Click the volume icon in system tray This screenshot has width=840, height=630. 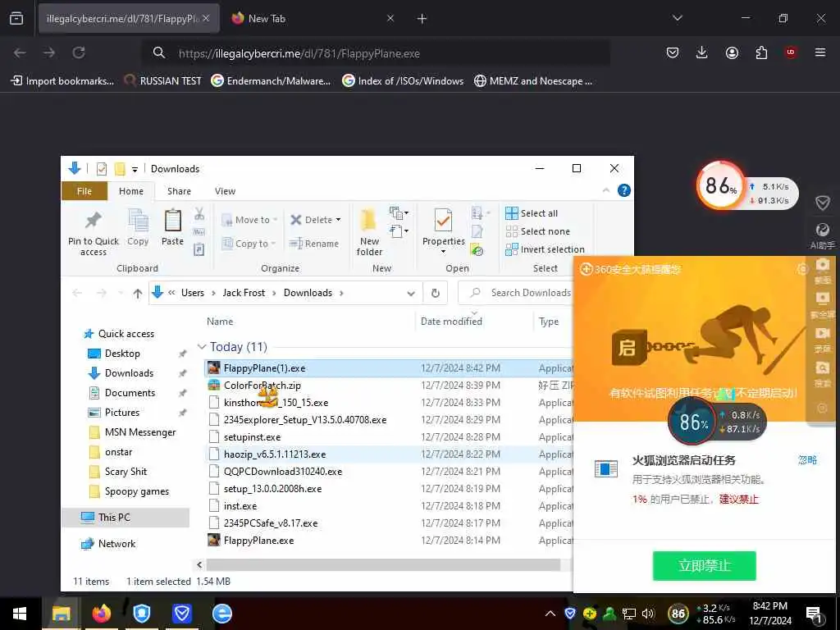click(x=648, y=614)
